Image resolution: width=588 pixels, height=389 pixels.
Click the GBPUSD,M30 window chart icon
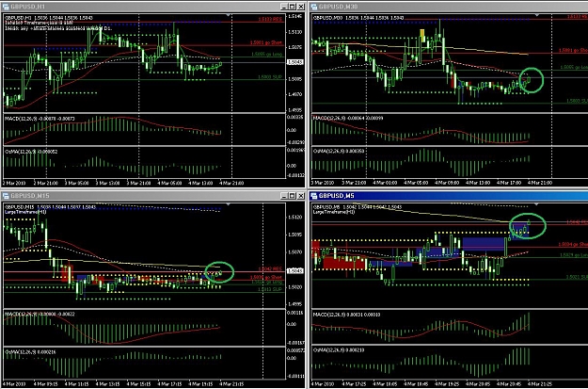point(314,7)
